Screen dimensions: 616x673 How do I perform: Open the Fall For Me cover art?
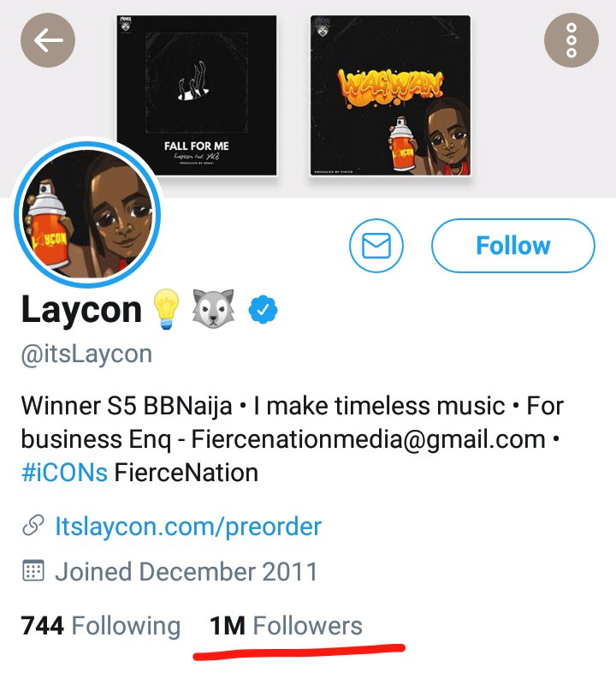[x=197, y=95]
